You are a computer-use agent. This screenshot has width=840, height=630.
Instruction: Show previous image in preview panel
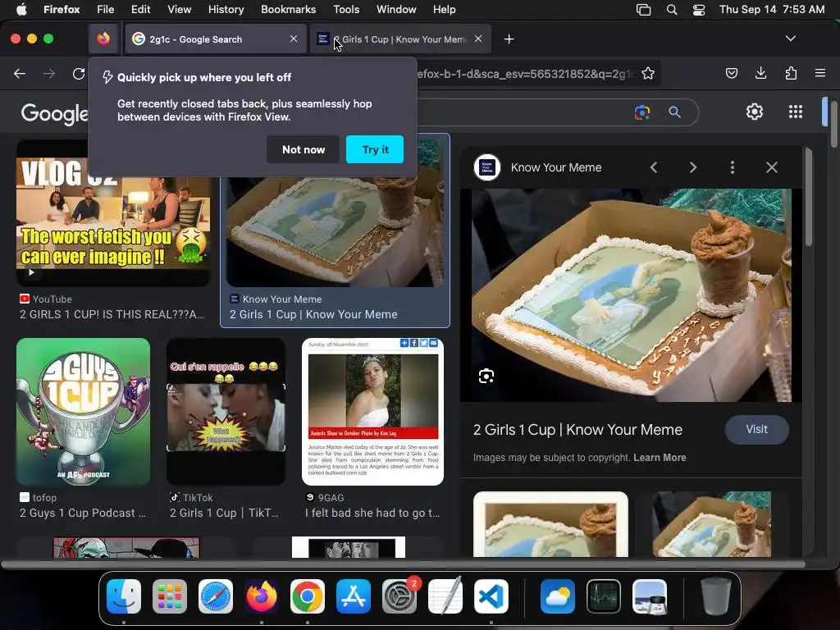coord(654,167)
